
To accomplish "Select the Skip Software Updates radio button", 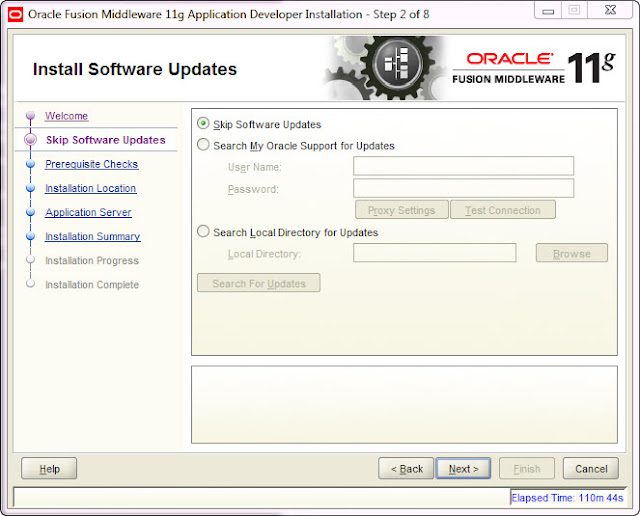I will point(203,123).
